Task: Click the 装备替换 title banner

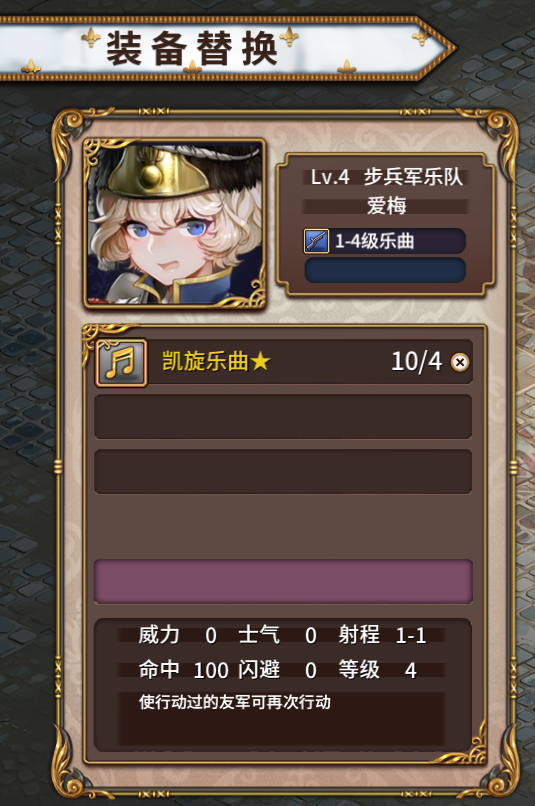Action: pyautogui.click(x=226, y=48)
